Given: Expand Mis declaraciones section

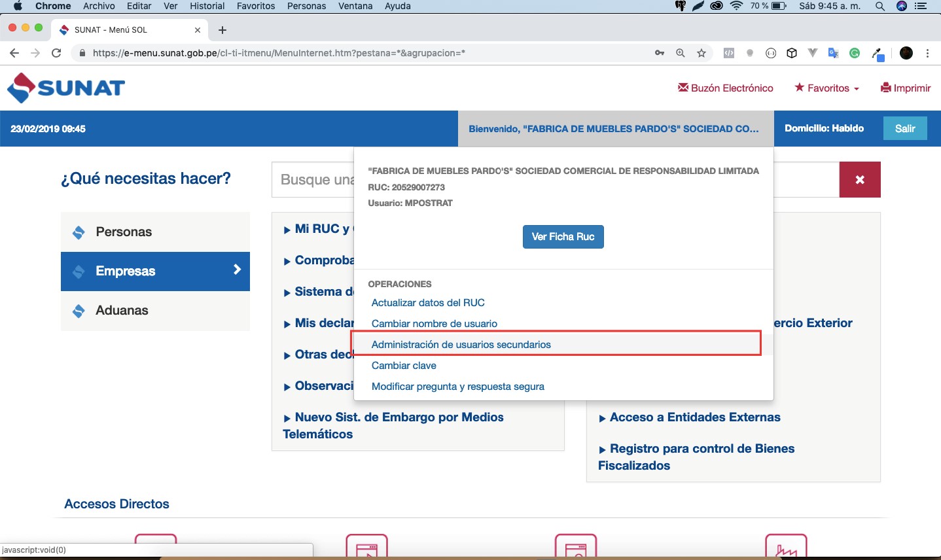Looking at the screenshot, I should pyautogui.click(x=319, y=323).
